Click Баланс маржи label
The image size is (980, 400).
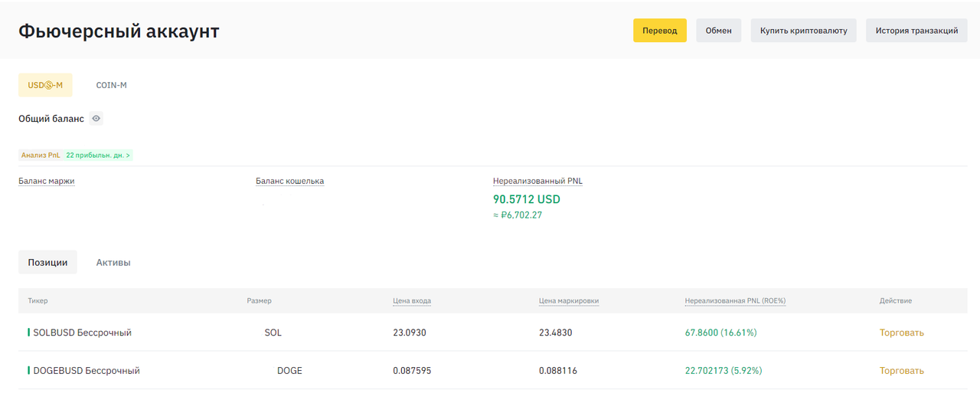click(47, 182)
